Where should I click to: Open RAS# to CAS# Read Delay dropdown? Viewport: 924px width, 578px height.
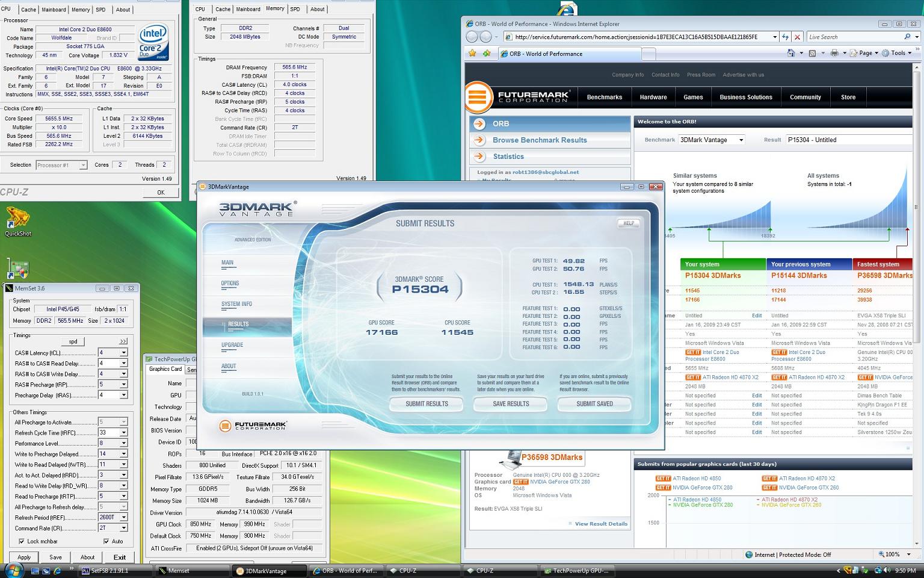tap(124, 364)
